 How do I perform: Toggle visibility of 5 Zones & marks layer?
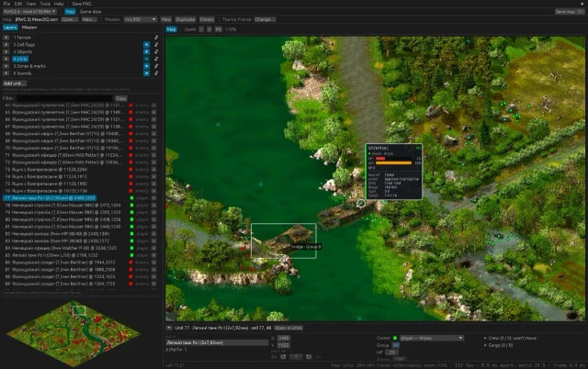point(146,66)
